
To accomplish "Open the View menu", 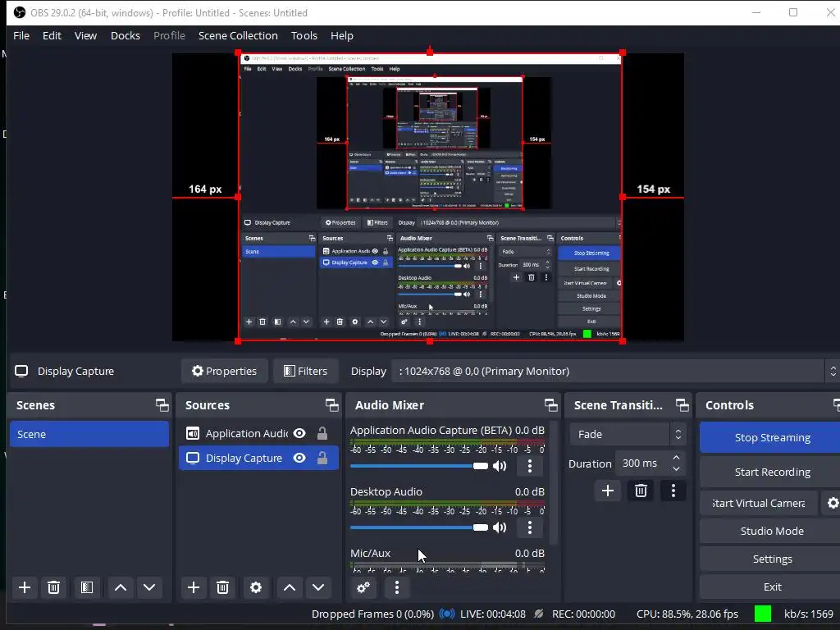I will (85, 36).
